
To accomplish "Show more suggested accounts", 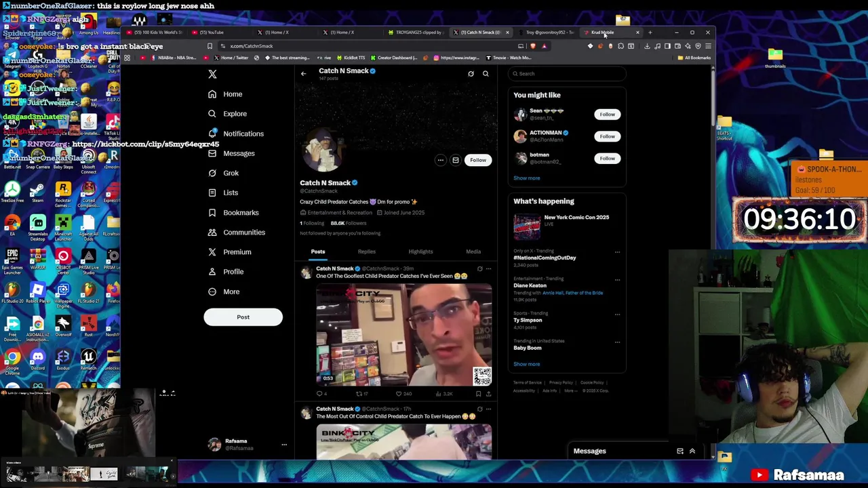I will (527, 178).
